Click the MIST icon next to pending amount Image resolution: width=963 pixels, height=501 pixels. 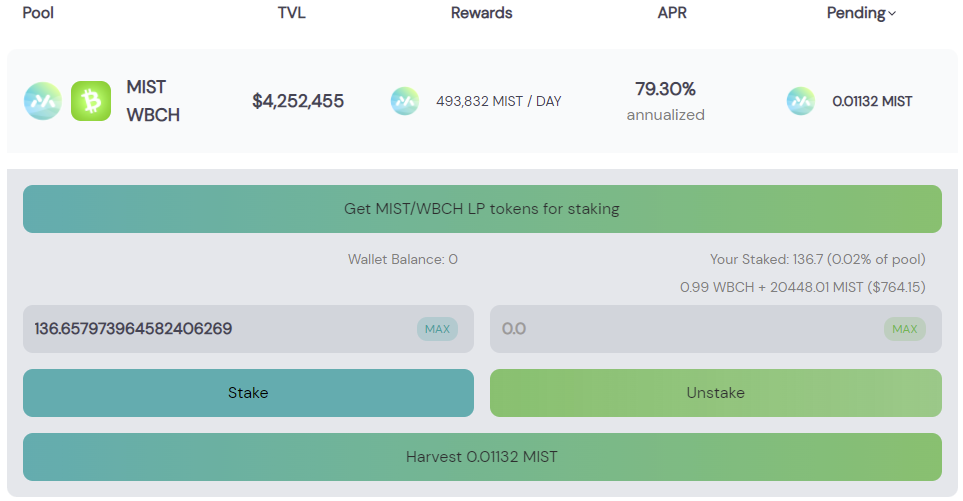click(x=801, y=101)
